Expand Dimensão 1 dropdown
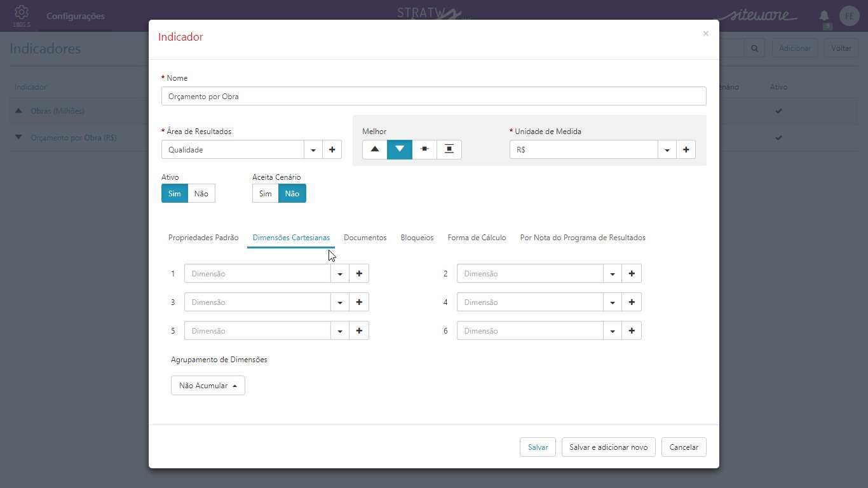 [340, 274]
